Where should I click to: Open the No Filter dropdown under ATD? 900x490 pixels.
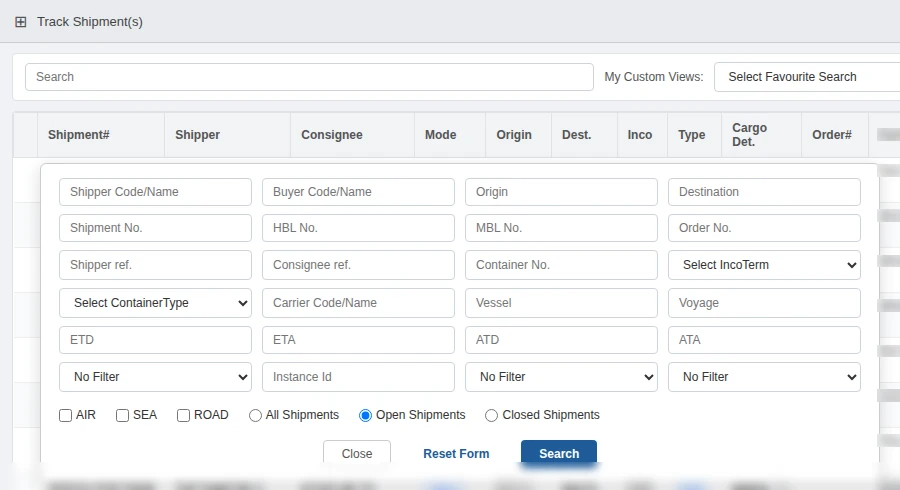coord(561,377)
